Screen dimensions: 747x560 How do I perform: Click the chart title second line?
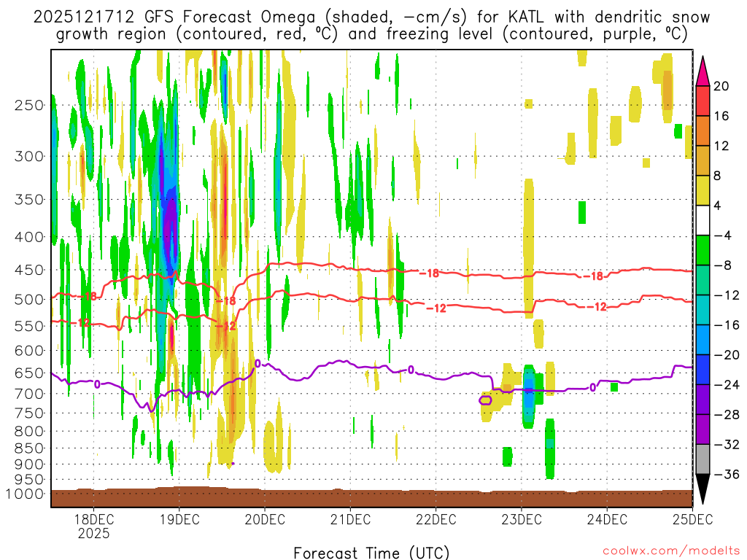[x=371, y=34]
